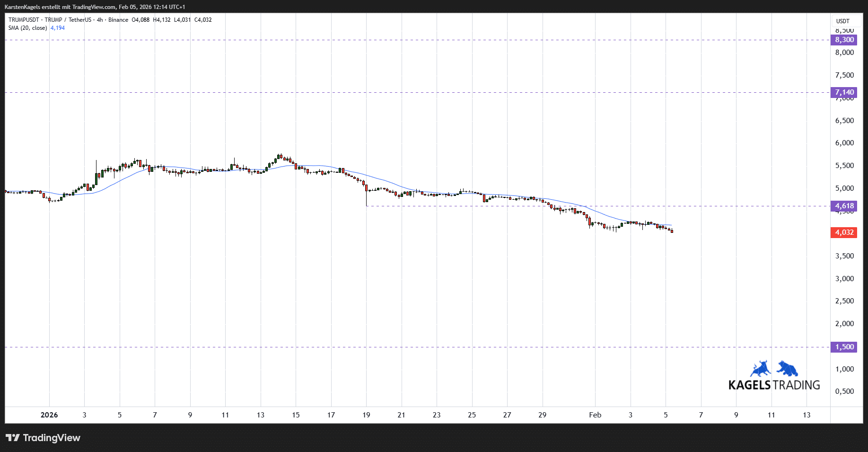Select the 7,140 purple price label
868x452 pixels.
pyautogui.click(x=844, y=92)
